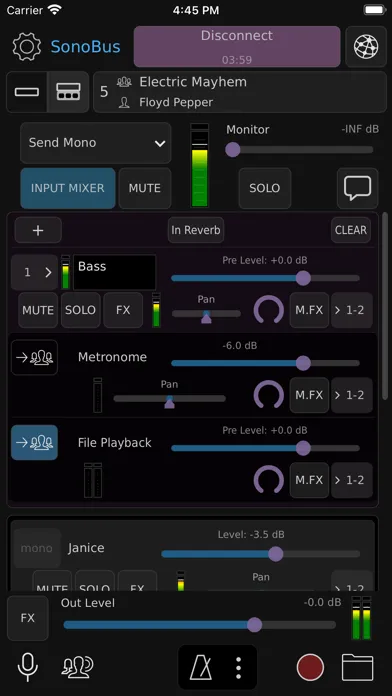Open the file browser folder icon
392x696 pixels.
click(357, 667)
